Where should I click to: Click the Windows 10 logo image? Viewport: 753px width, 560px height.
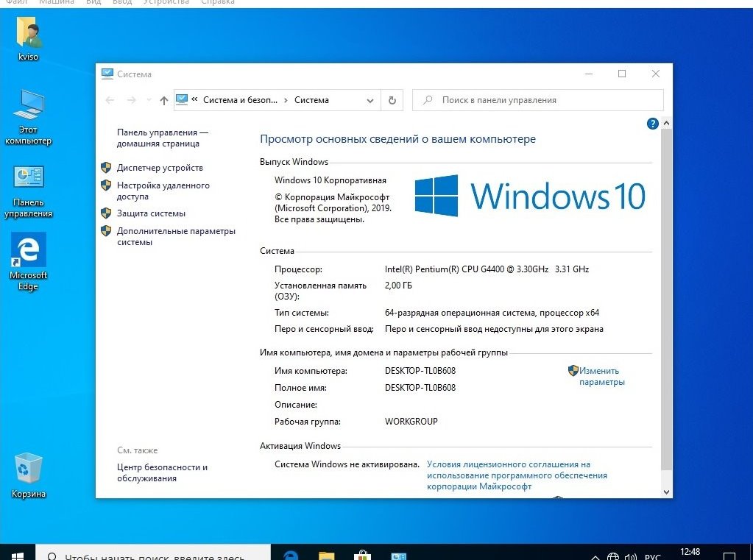[530, 196]
